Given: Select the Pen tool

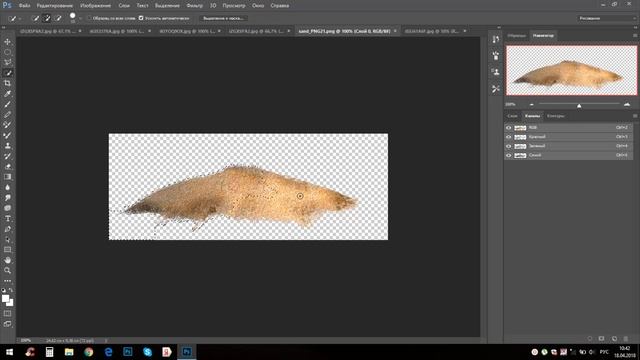Looking at the screenshot, I should coord(7,229).
